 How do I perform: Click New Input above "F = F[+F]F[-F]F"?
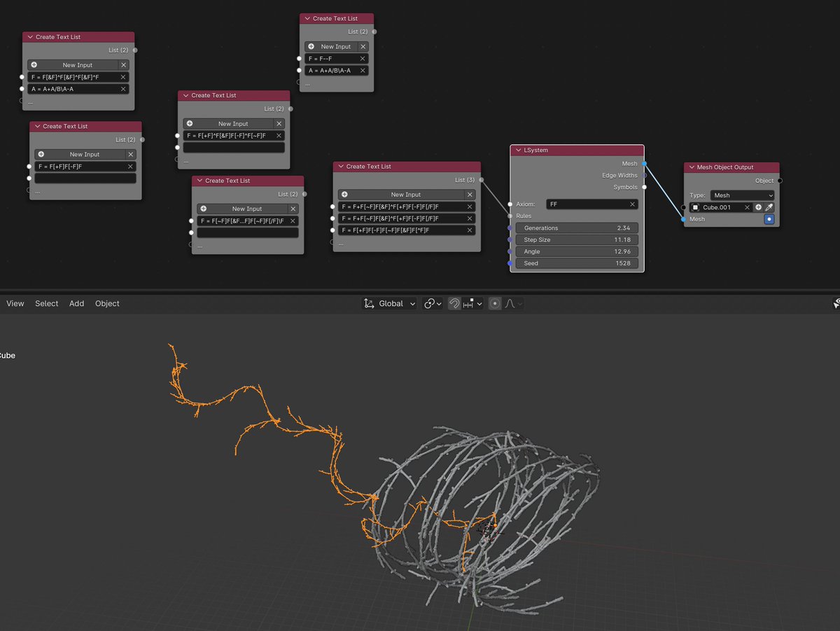pos(78,155)
